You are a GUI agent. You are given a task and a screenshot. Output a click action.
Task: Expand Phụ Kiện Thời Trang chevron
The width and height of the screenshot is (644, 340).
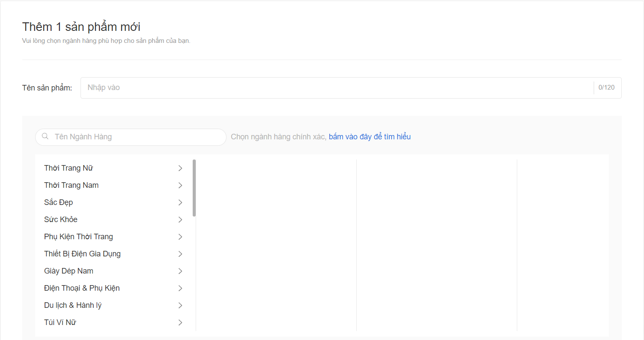tap(180, 237)
